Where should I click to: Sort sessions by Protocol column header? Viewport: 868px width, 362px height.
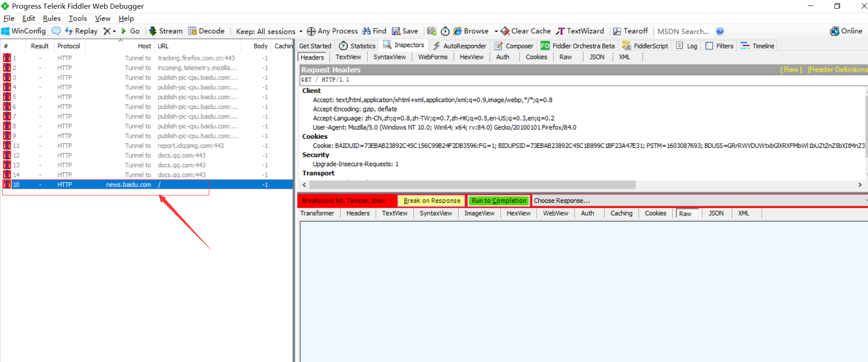[x=70, y=46]
